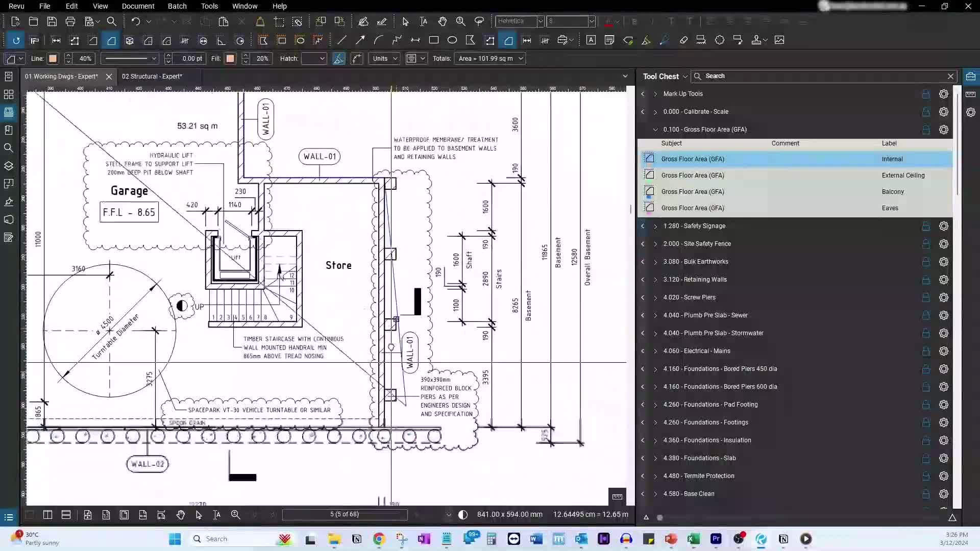Select the Calibrate Scale tool
This screenshot has height=551, width=980.
click(x=695, y=111)
